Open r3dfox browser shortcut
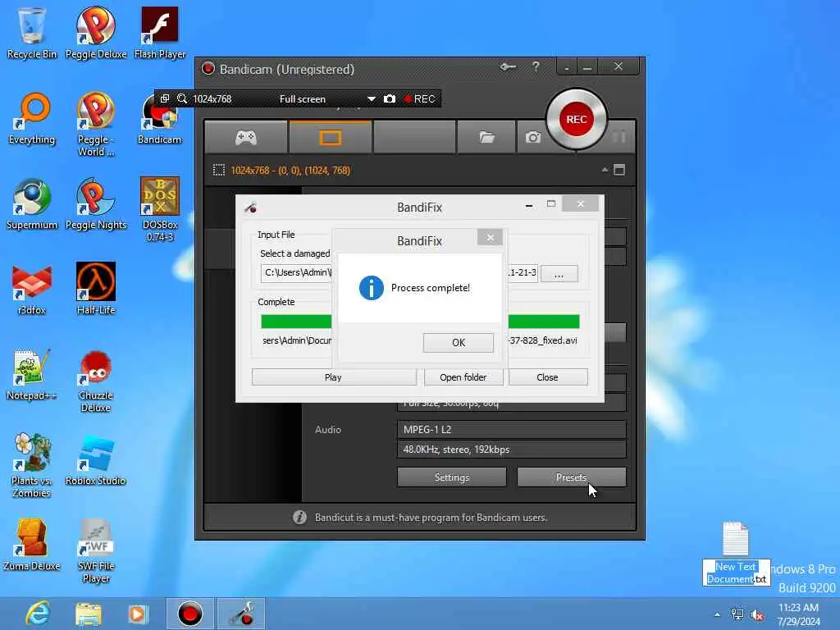The width and height of the screenshot is (840, 630). coord(32,290)
